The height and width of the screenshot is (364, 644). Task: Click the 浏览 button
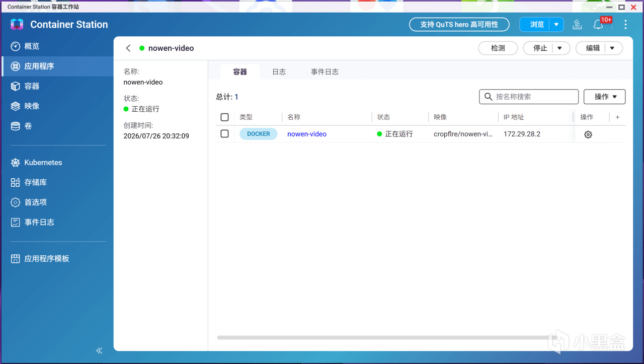[537, 24]
